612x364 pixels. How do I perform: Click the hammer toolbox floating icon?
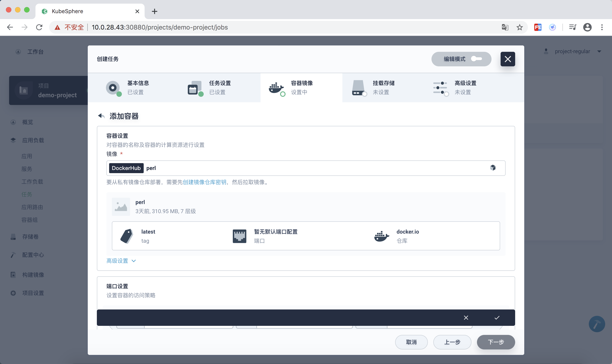[x=597, y=324]
